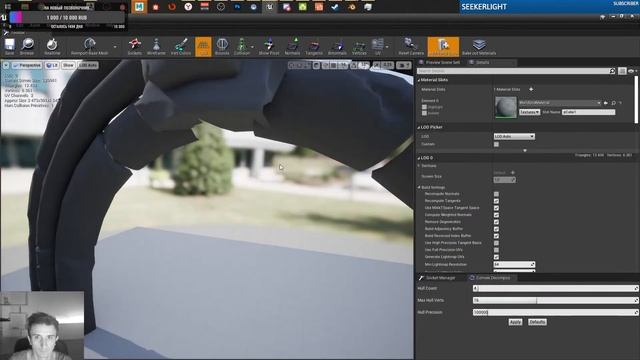This screenshot has height=360, width=640.
Task: Click the Save toolbar icon
Action: (9, 47)
